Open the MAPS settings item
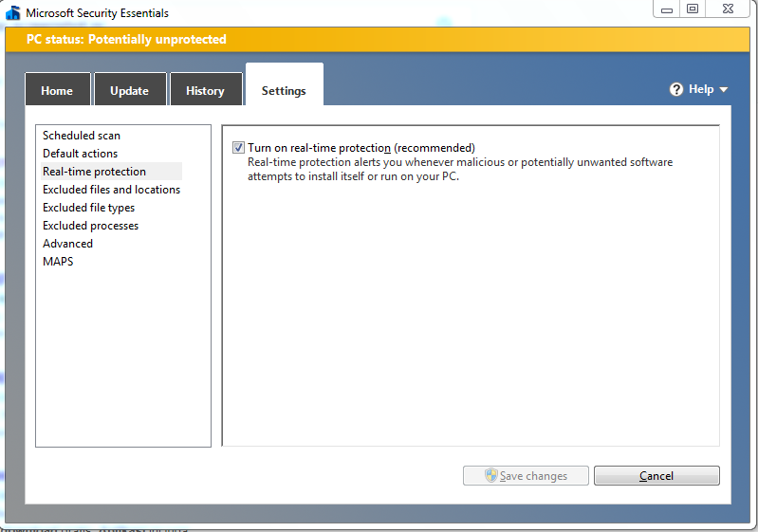The width and height of the screenshot is (758, 532). [58, 262]
